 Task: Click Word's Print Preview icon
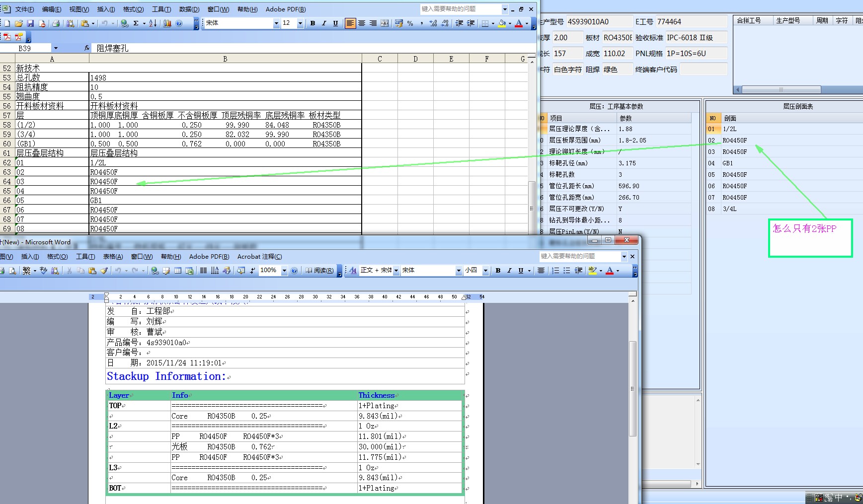coord(12,271)
